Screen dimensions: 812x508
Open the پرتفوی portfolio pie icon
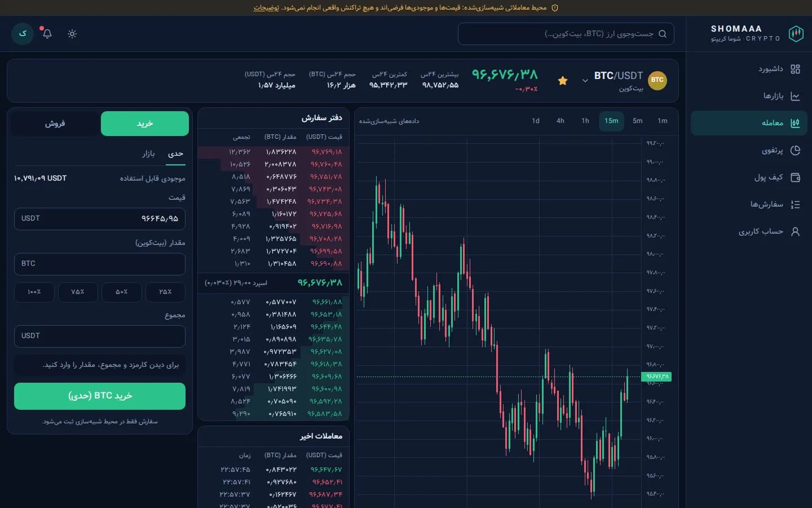(795, 150)
